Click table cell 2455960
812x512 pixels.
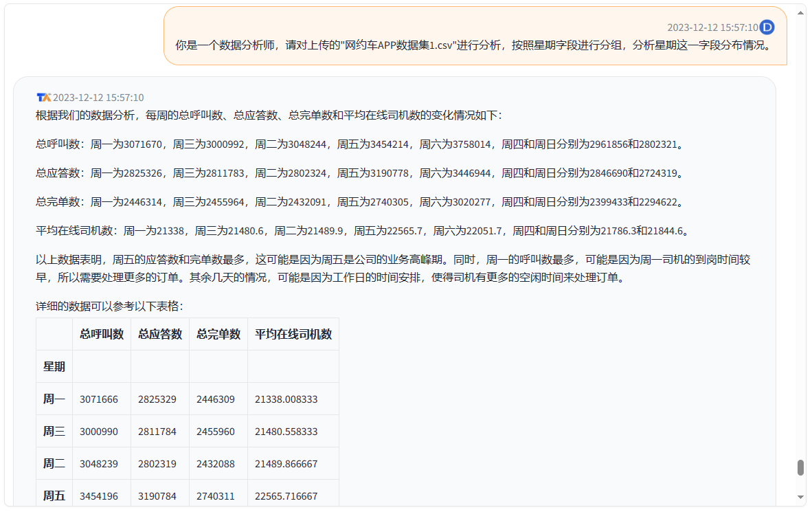click(218, 431)
